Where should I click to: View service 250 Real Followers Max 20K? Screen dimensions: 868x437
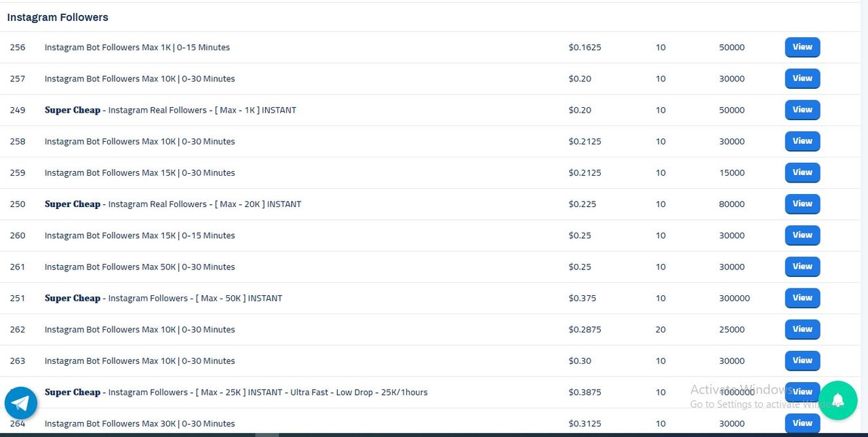point(802,204)
